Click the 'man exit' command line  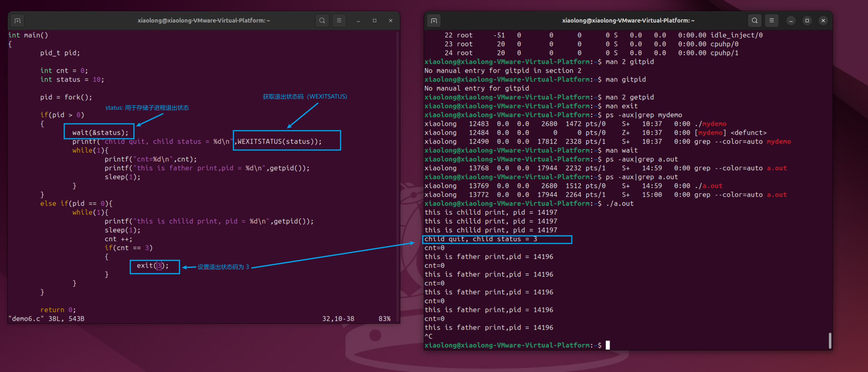[531, 106]
